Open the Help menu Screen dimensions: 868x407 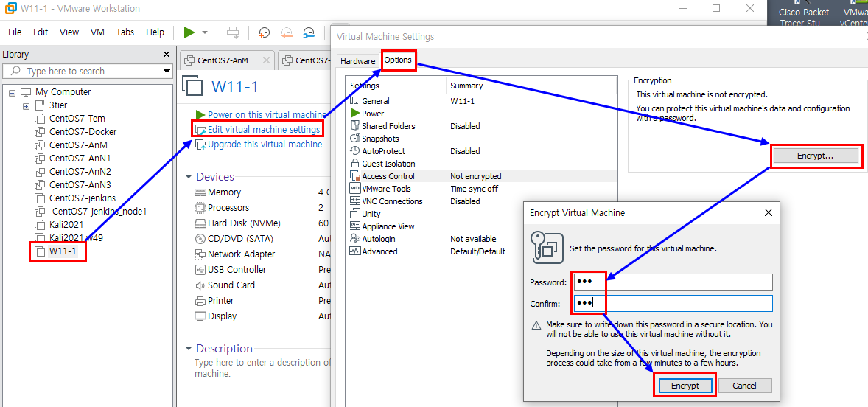[x=155, y=32]
